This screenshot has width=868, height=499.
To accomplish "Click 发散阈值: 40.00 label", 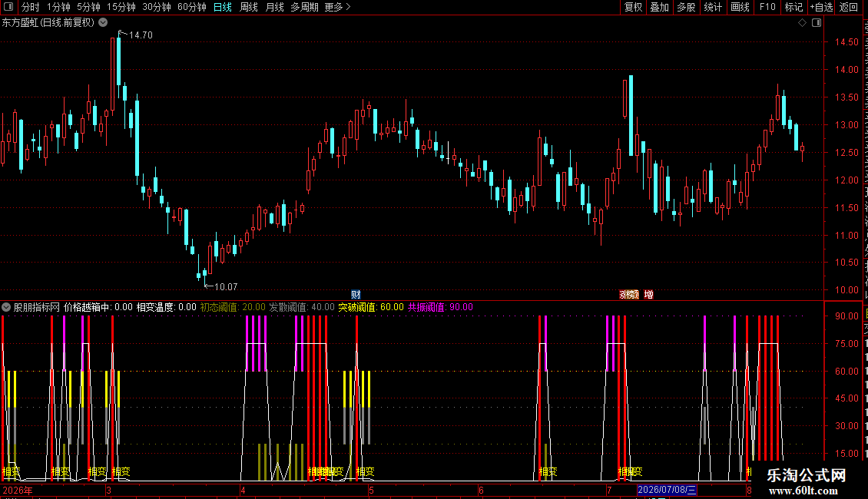I will pos(302,307).
